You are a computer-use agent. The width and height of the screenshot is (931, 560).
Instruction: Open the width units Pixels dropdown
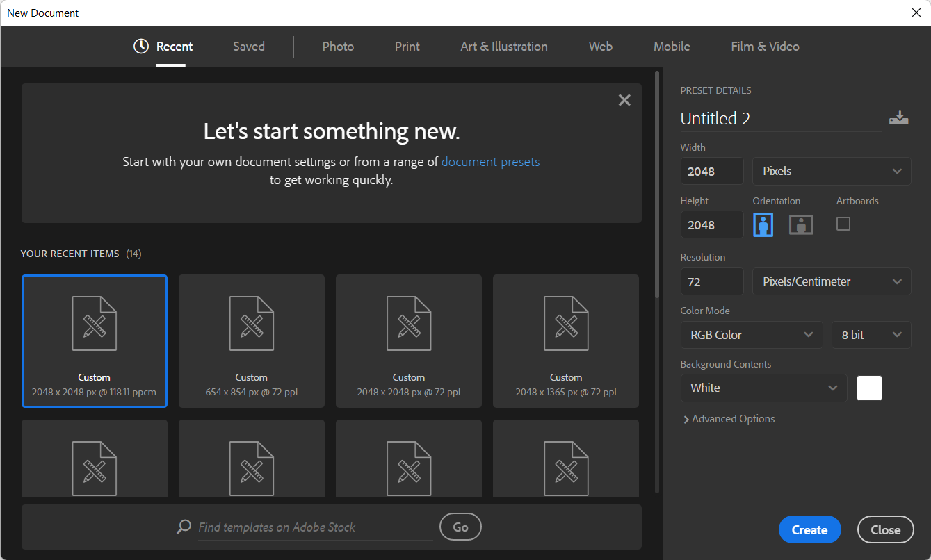coord(832,171)
